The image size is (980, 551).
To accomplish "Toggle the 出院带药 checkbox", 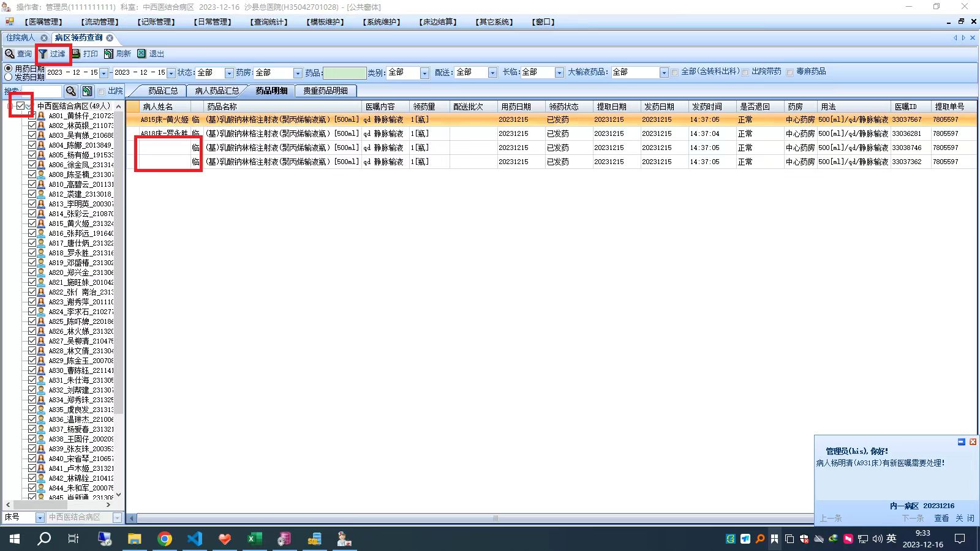I will 745,72.
